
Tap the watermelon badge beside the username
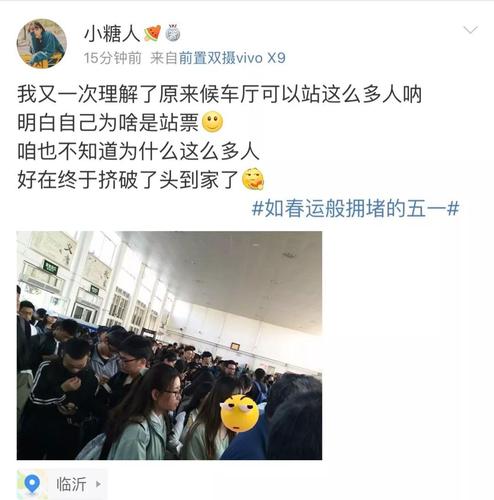tap(153, 33)
